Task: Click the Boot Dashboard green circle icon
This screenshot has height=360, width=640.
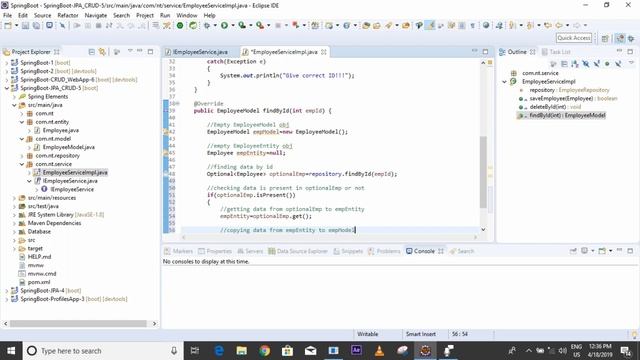Action: (180, 25)
